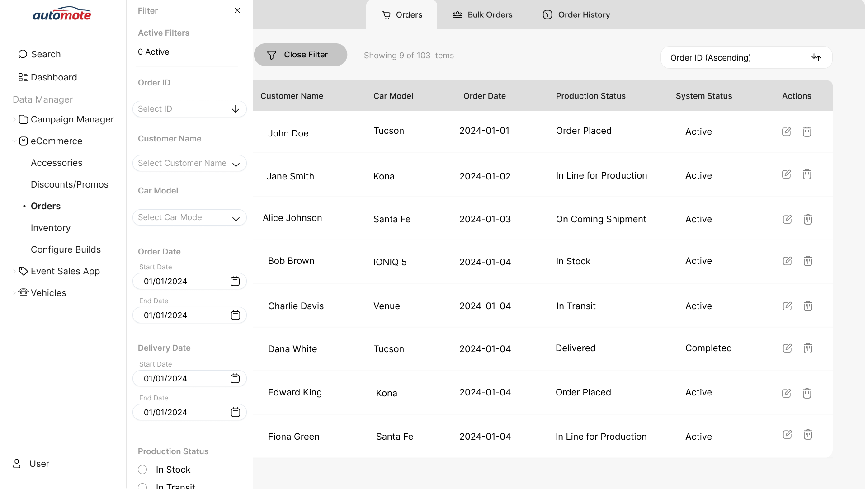
Task: Click edit icon for Dana White order
Action: (787, 348)
